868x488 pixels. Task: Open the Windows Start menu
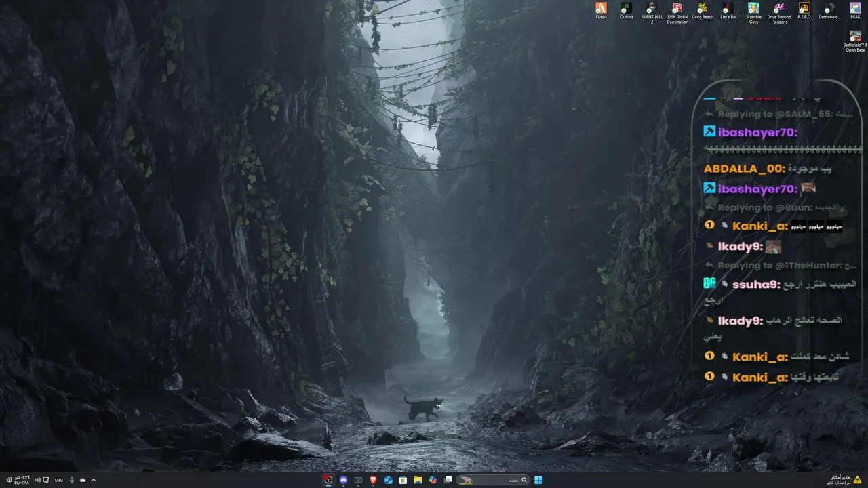538,480
